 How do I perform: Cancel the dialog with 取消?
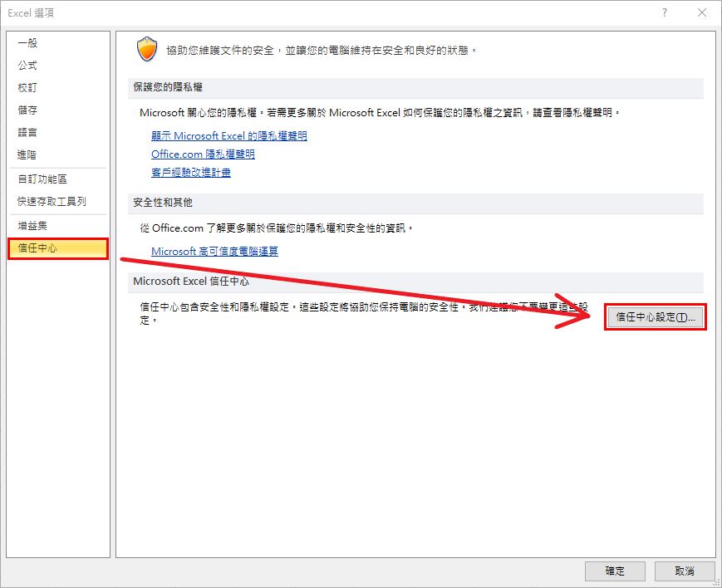[685, 571]
